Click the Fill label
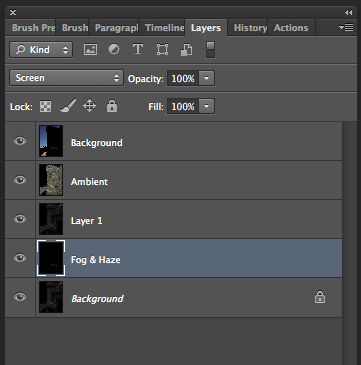 156,107
